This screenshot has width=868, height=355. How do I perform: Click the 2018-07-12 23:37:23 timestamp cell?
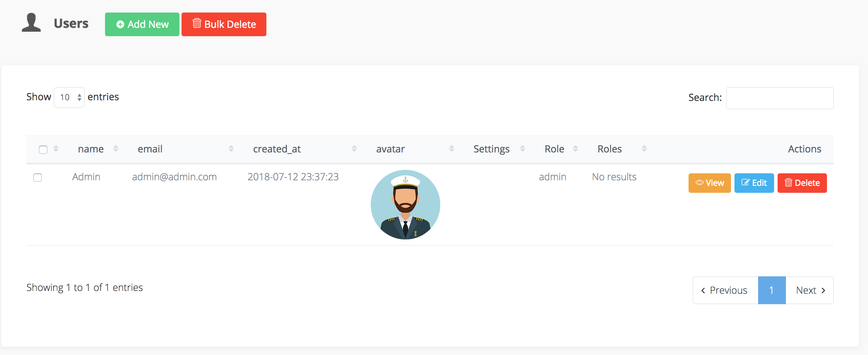pyautogui.click(x=293, y=177)
